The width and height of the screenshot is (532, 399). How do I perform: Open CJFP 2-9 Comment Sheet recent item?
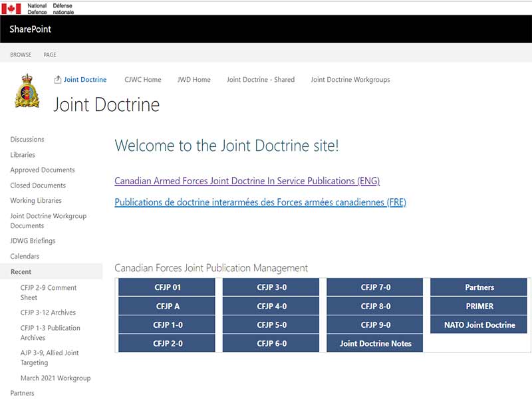[x=49, y=293]
